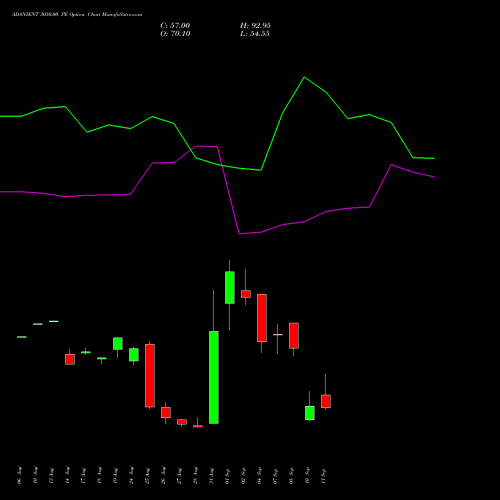
Task: Select the green candle above 10 Sep
Action: click(310, 413)
